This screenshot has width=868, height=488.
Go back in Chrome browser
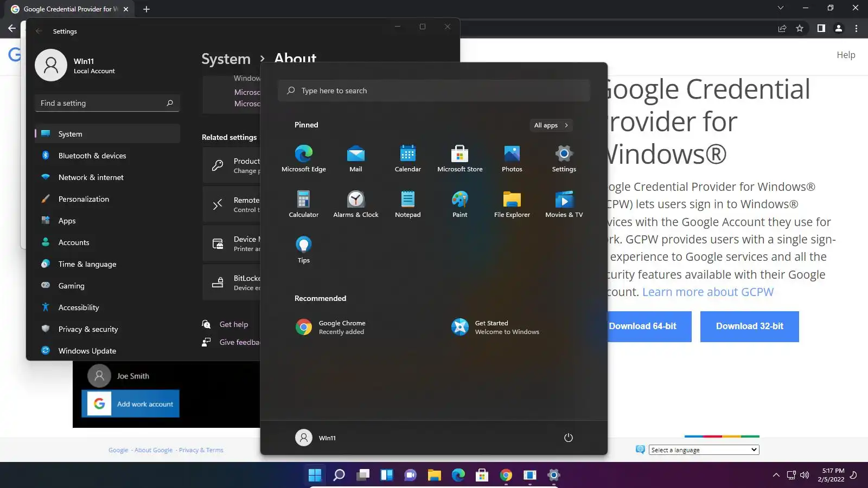[12, 28]
